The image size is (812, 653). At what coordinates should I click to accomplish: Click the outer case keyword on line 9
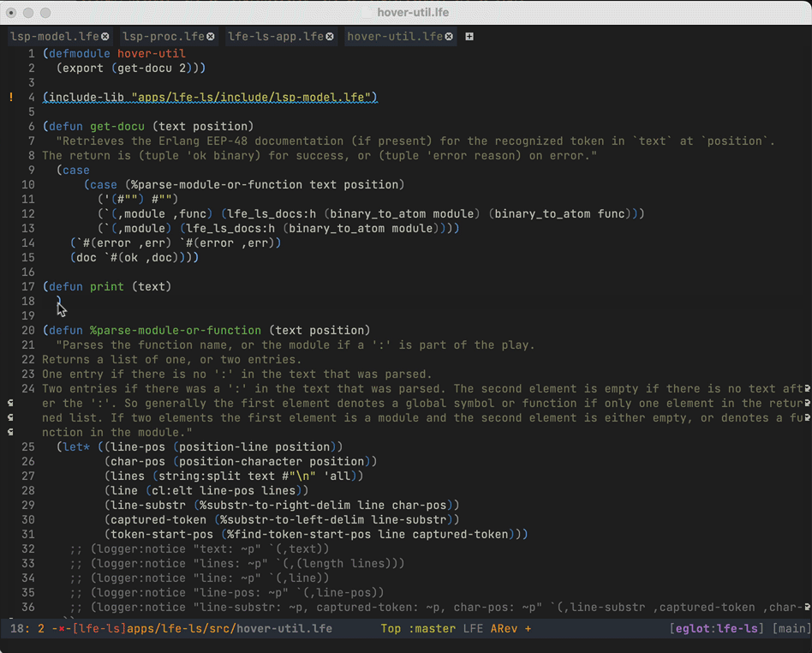[76, 170]
